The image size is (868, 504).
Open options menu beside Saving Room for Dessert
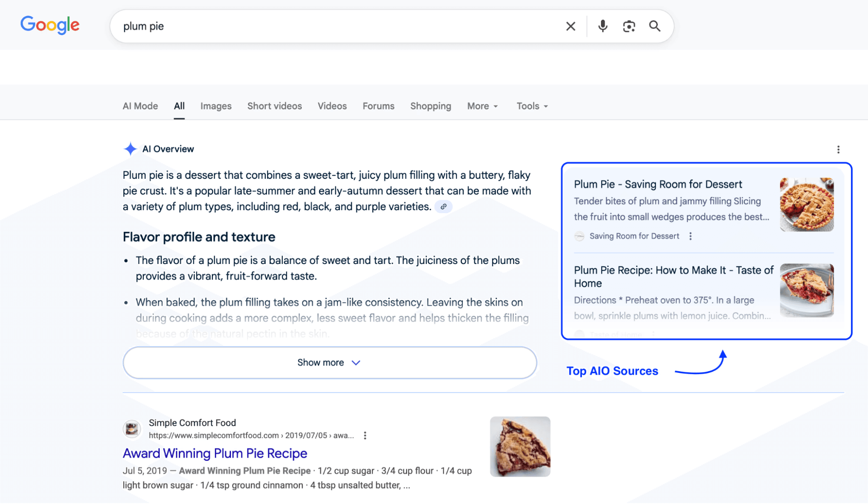(x=690, y=236)
